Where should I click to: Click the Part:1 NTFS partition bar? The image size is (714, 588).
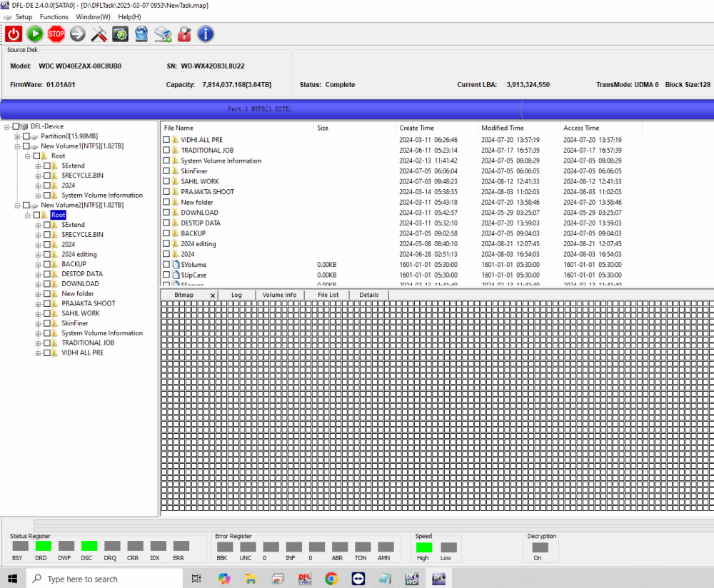[261, 109]
